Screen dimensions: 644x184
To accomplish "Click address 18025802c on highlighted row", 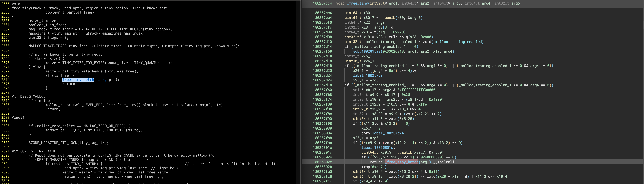I will tap(322, 162).
